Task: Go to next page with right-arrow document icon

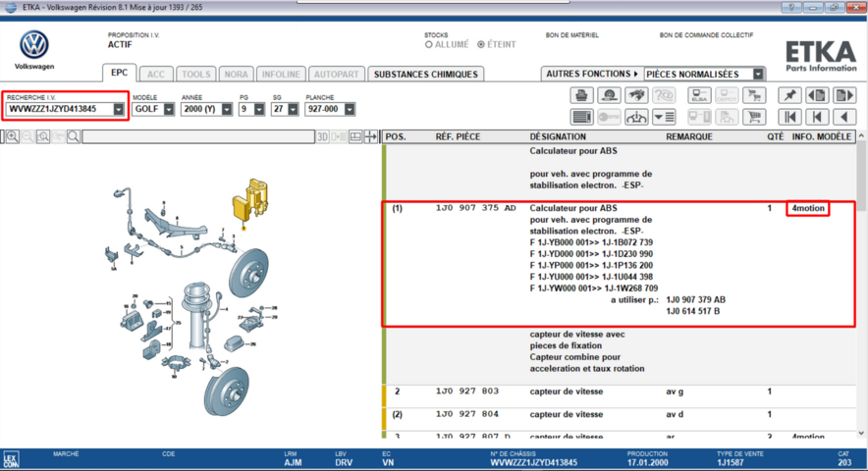Action: click(x=844, y=95)
